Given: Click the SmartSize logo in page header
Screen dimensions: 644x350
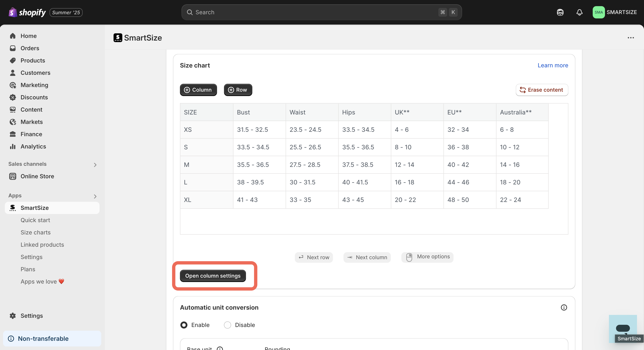Looking at the screenshot, I should (118, 38).
